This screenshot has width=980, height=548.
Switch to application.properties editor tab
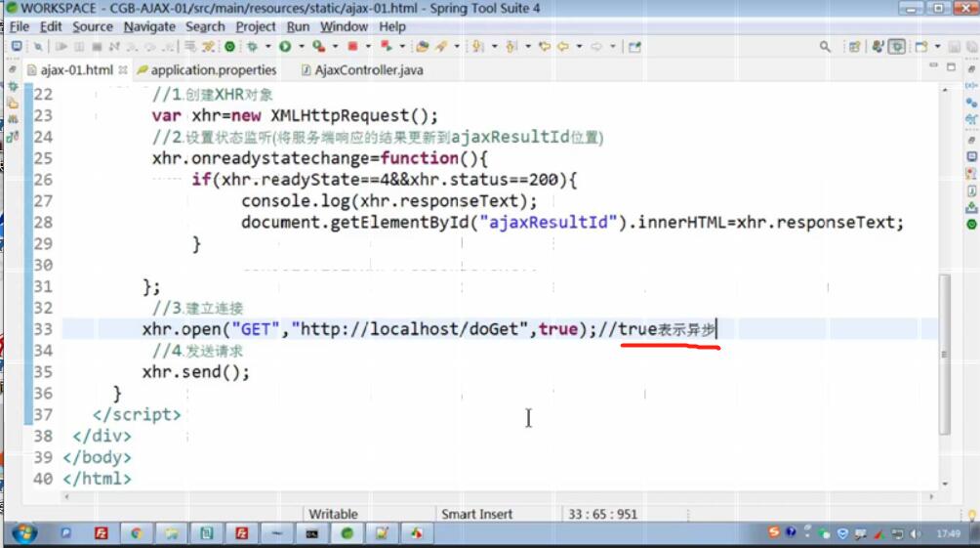207,70
